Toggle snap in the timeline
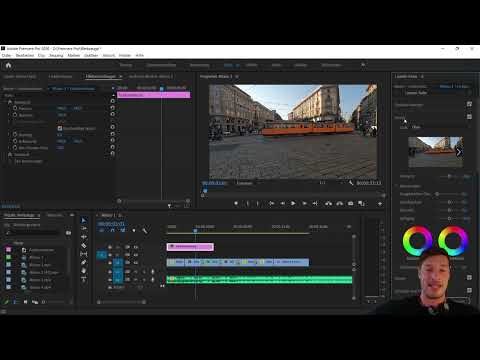This screenshot has height=360, width=480. [112, 230]
